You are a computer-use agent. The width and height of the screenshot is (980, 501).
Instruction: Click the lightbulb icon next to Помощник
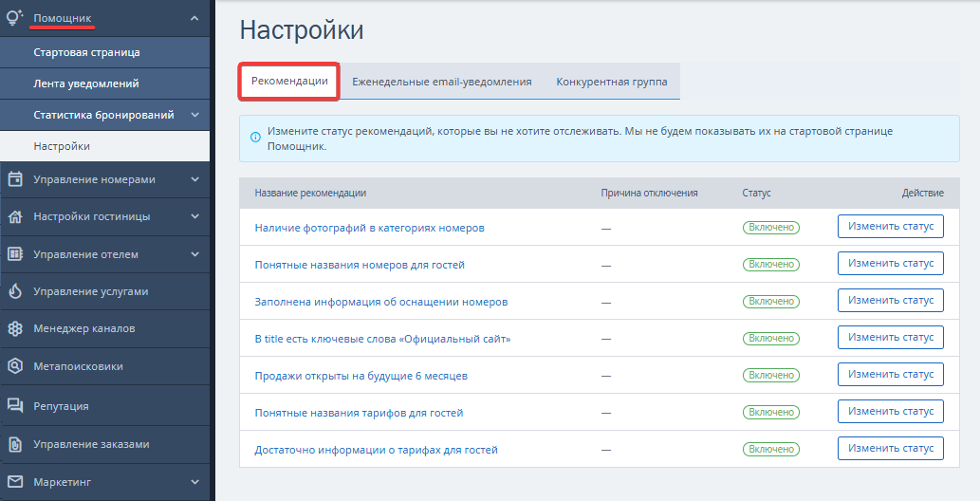point(14,17)
